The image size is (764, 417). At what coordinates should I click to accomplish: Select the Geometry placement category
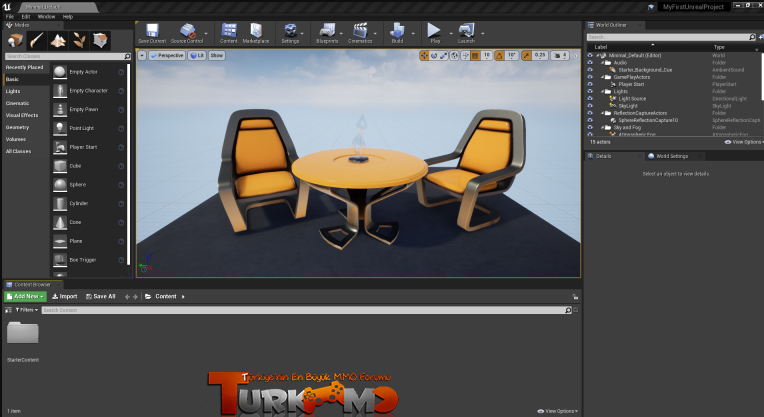[x=18, y=127]
